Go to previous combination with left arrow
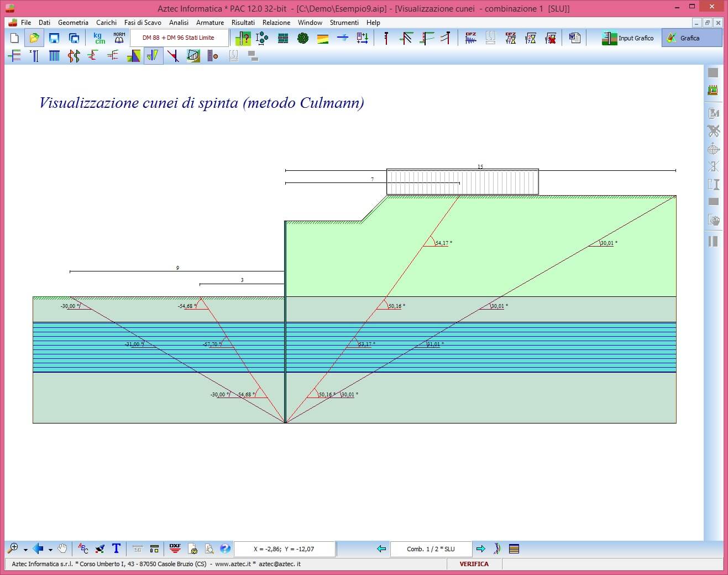Screen dimensions: 728x575 tap(381, 548)
